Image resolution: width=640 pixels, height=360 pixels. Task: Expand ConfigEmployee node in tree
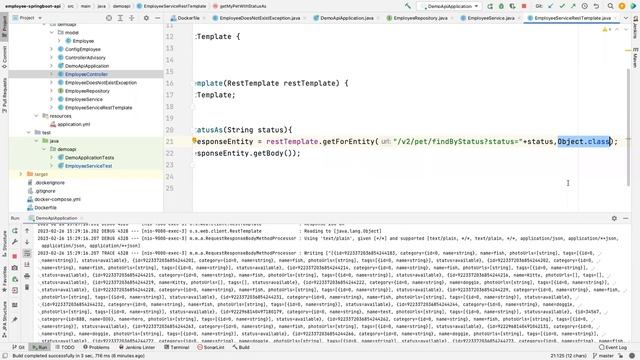click(52, 49)
